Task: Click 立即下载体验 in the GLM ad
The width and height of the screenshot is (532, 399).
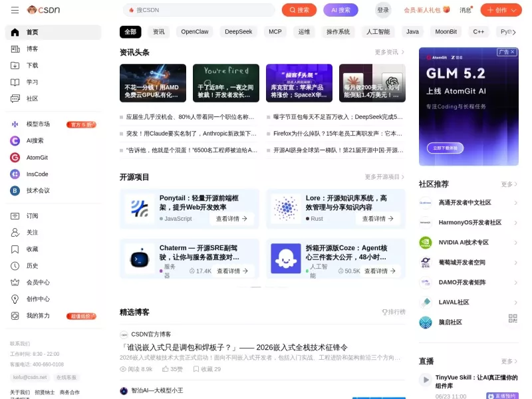Action: pos(445,148)
